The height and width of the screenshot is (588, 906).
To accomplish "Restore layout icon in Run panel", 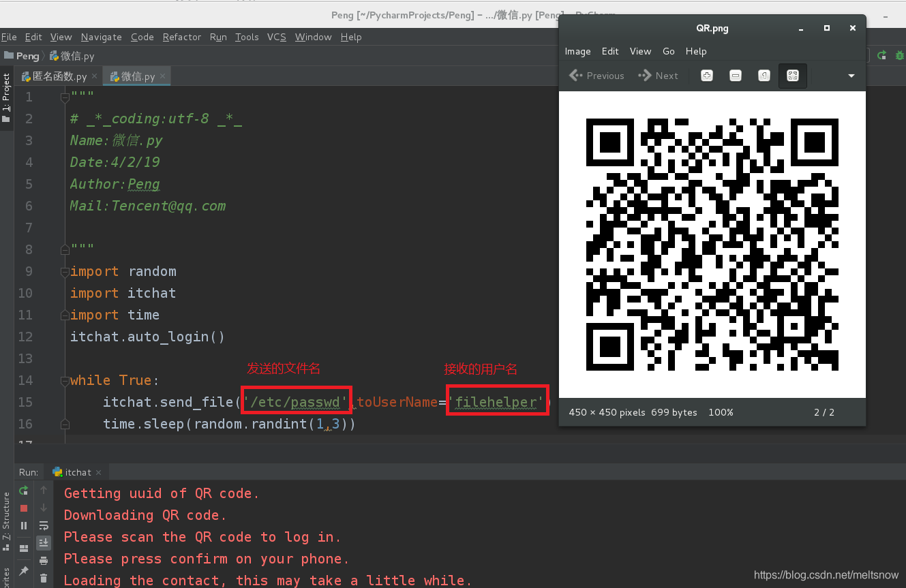I will coord(24,548).
